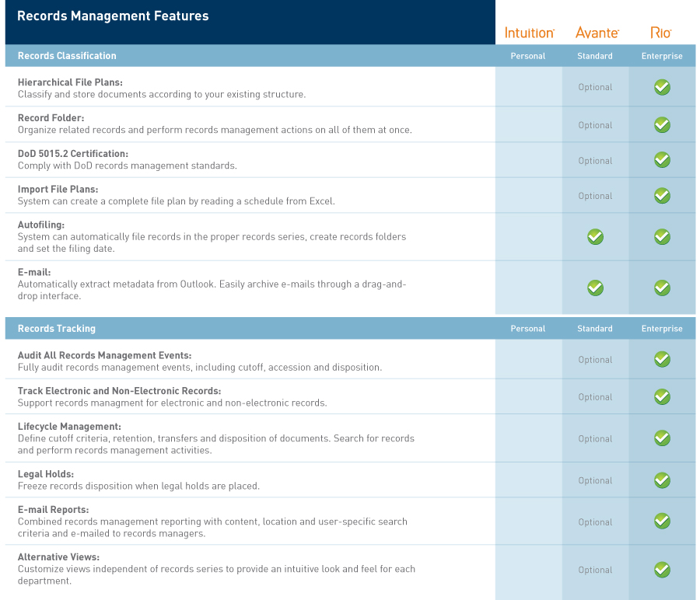
Task: Click the Avante product logo
Action: point(597,33)
